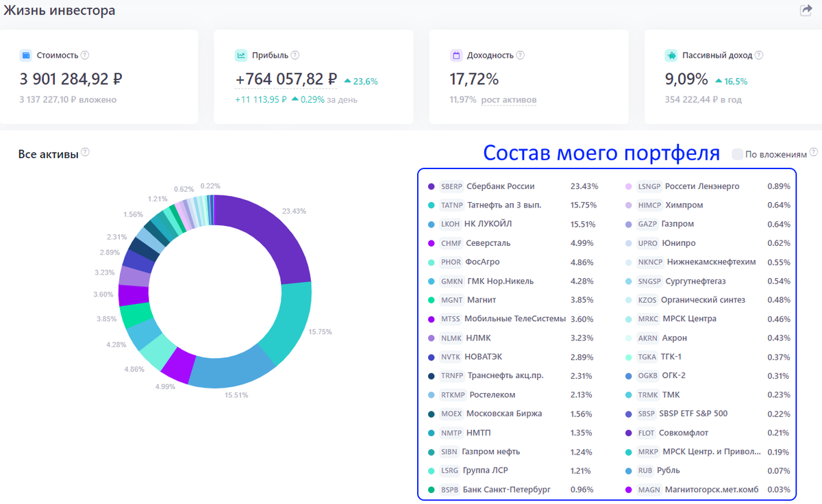This screenshot has height=504, width=822.
Task: Open the help icon beside Прибыль
Action: pos(295,55)
